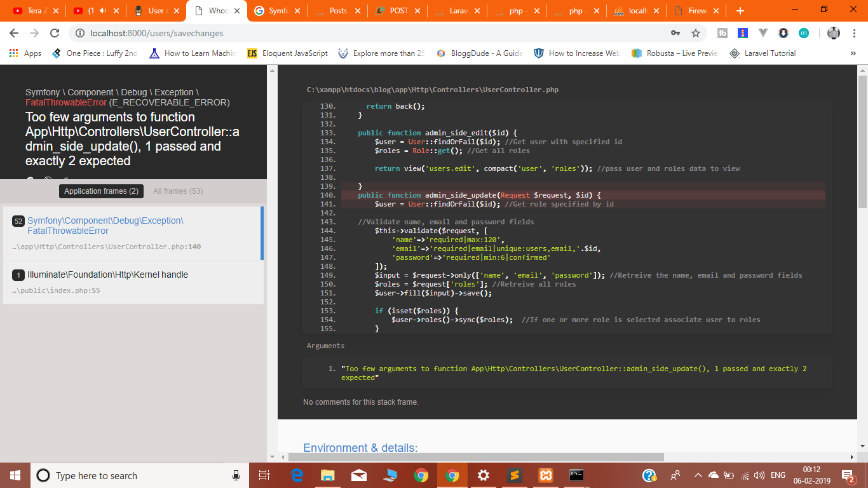Viewport: 868px width, 488px height.
Task: Expand hidden system tray icons
Action: point(698,475)
